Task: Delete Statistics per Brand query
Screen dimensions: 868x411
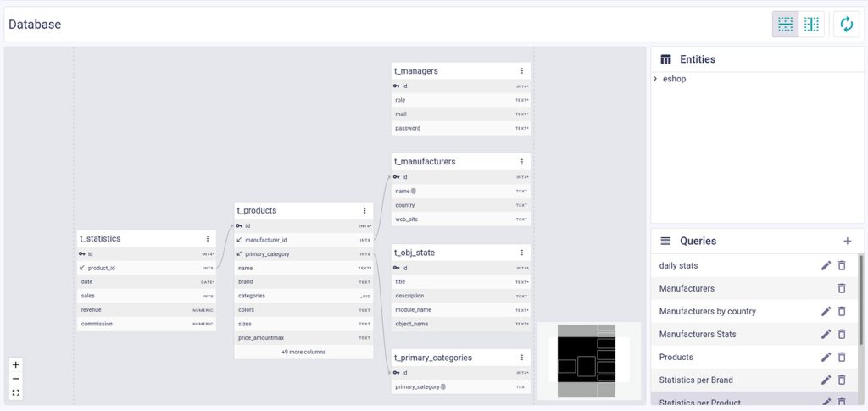Action: 842,380
